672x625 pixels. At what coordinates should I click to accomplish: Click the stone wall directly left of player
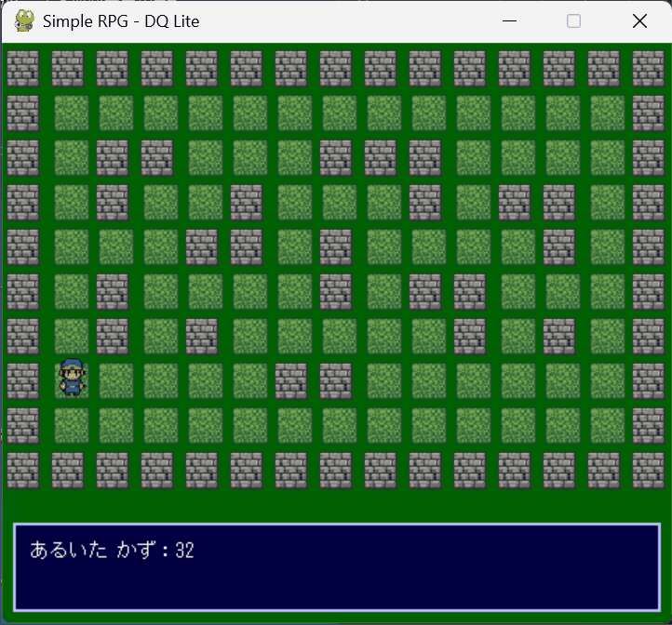tap(23, 380)
